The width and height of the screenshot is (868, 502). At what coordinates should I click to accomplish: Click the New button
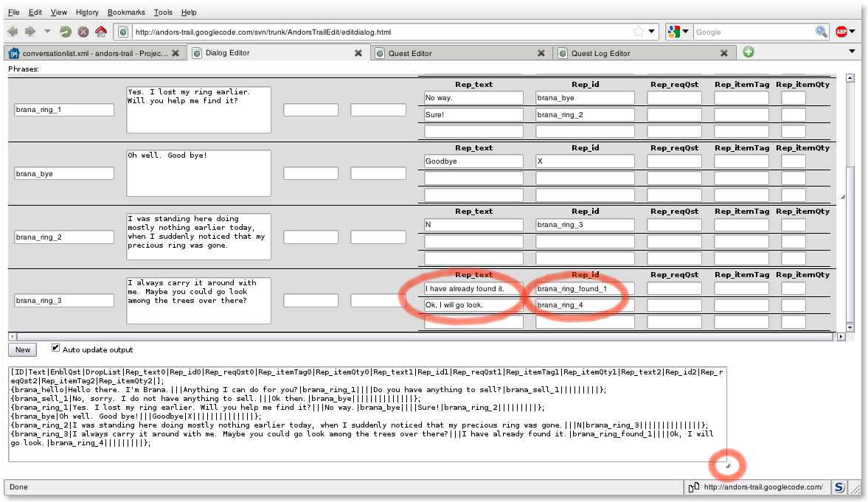23,349
